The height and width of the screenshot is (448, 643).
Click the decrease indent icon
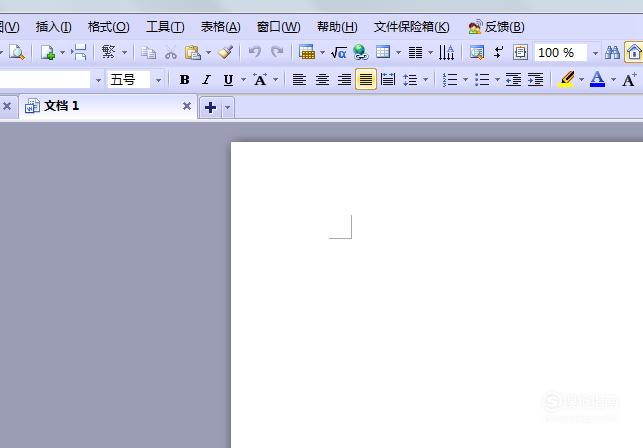click(513, 79)
